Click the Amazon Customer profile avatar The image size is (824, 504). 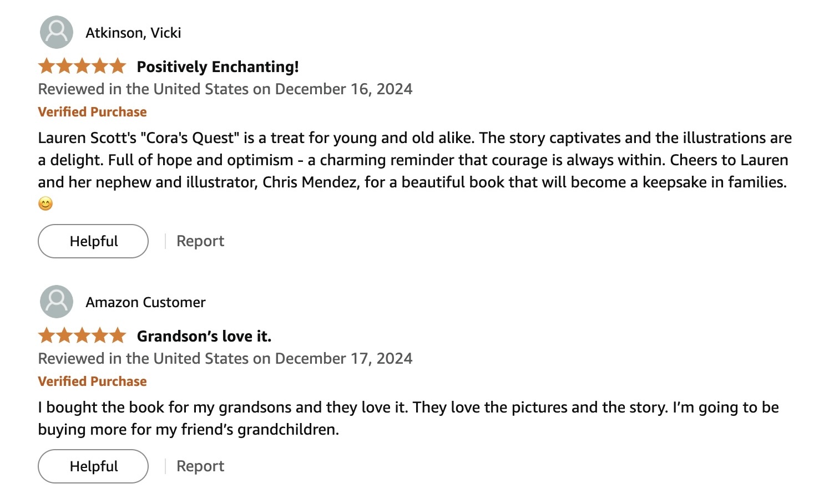coord(57,302)
